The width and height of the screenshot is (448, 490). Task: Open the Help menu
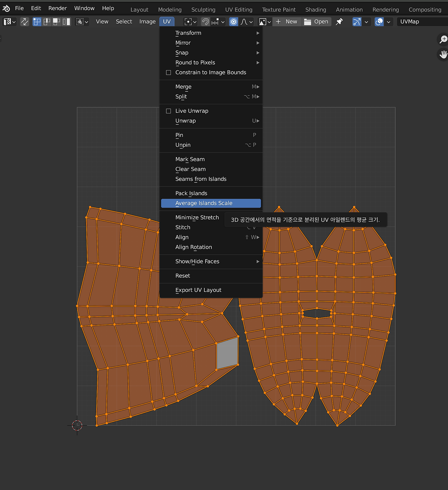108,8
